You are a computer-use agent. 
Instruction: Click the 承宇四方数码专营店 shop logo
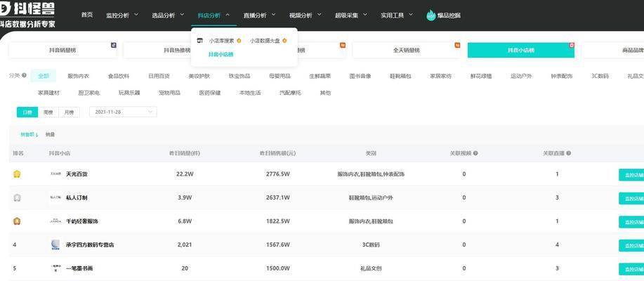pos(55,244)
